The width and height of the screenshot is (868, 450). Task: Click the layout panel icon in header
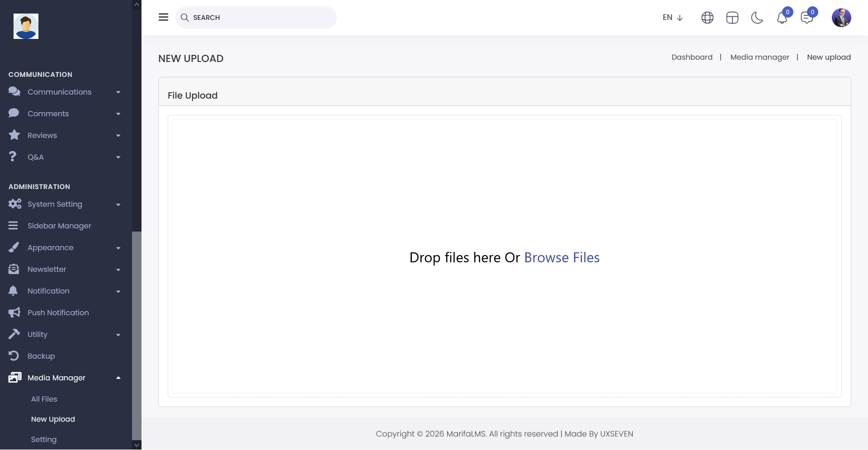click(x=732, y=18)
